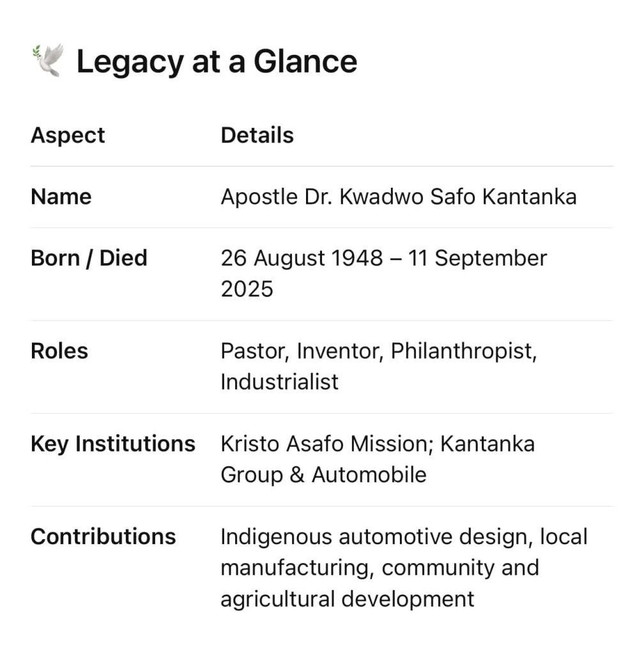Click the 'Name' row label

pyautogui.click(x=61, y=197)
